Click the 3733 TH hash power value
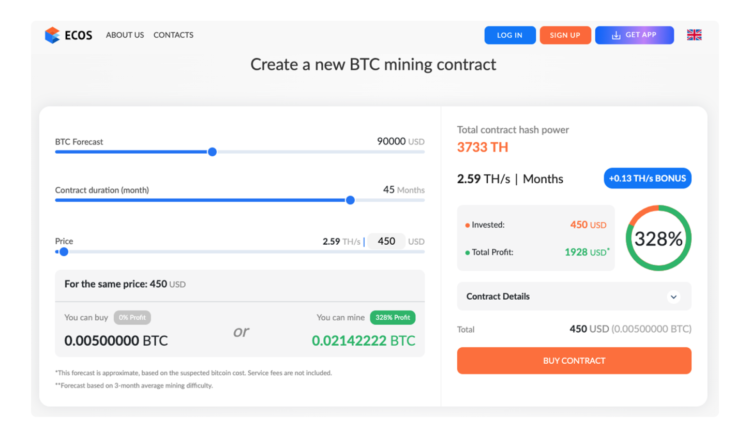 coord(483,147)
